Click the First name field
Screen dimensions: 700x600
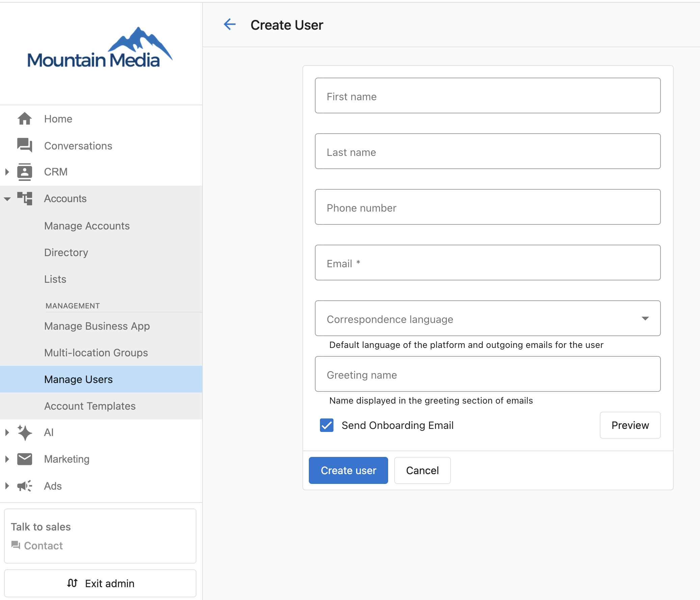coord(487,96)
